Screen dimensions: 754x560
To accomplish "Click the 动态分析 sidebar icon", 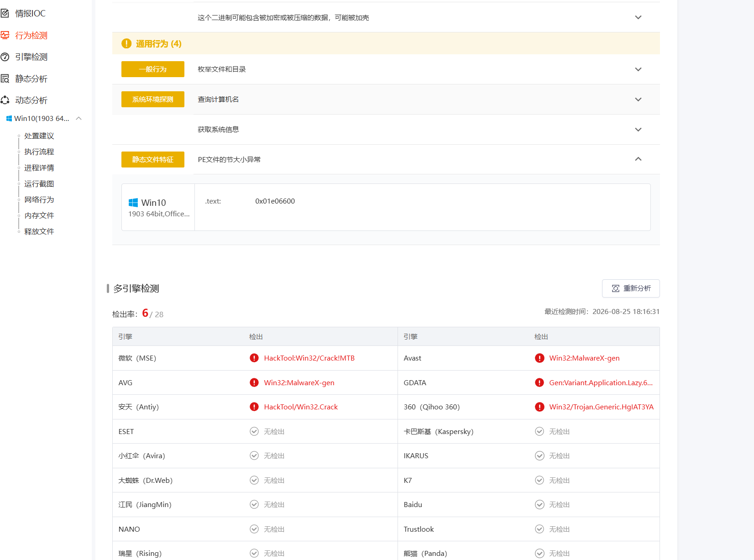I will pyautogui.click(x=5, y=100).
